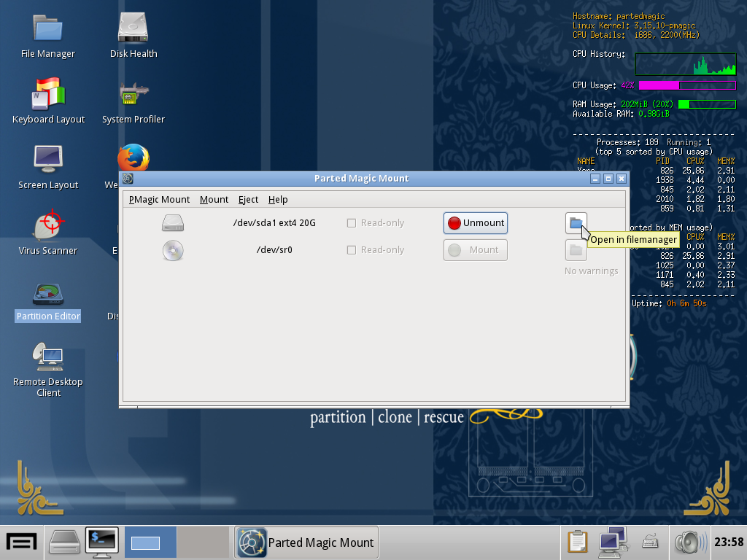Select the first workspace in the pager
747x560 pixels.
pyautogui.click(x=150, y=542)
